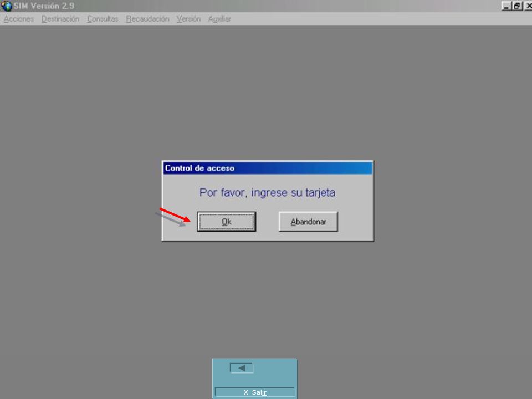Click the Control de acceso title bar

[268, 168]
